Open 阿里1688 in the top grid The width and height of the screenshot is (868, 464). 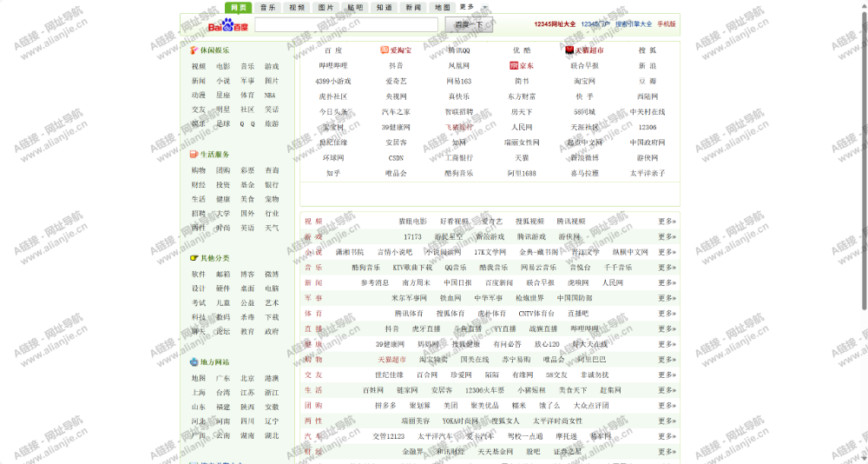(522, 174)
